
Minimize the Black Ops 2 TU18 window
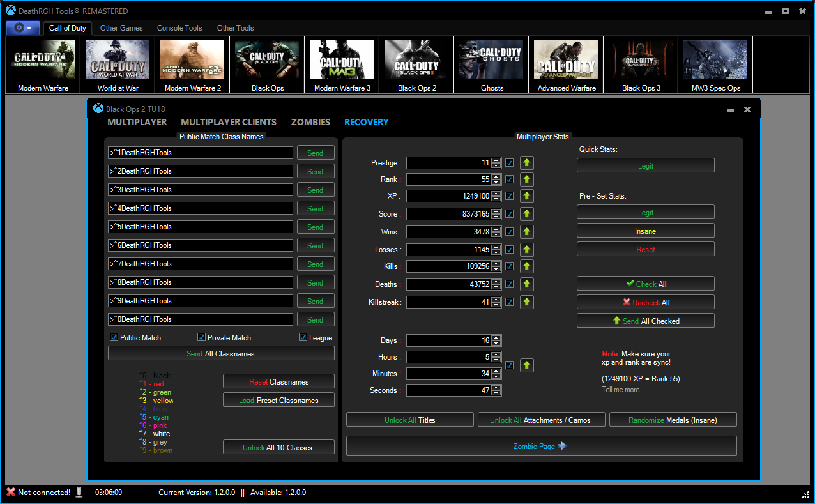tap(730, 110)
